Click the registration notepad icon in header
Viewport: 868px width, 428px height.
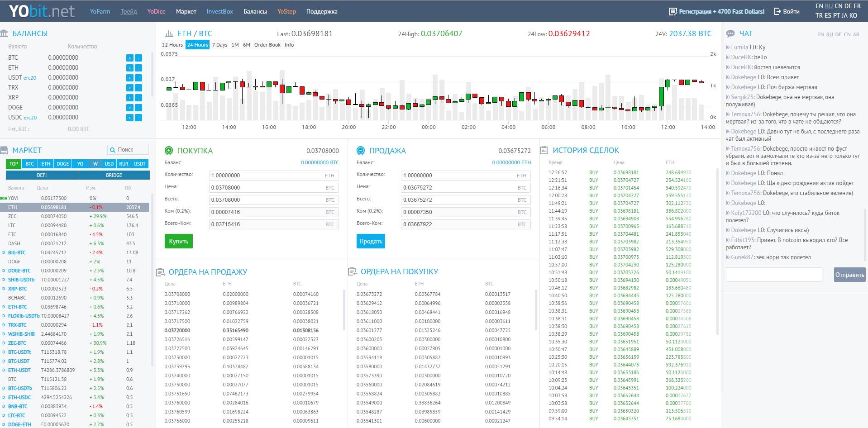[x=673, y=11]
